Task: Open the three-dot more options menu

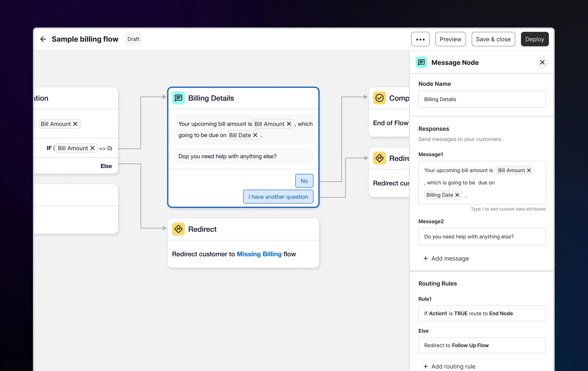Action: click(x=420, y=39)
